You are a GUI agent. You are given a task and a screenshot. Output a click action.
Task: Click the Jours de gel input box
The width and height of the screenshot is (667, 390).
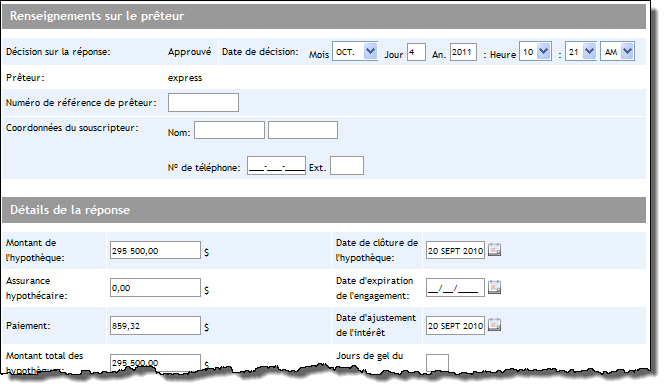[x=437, y=362]
